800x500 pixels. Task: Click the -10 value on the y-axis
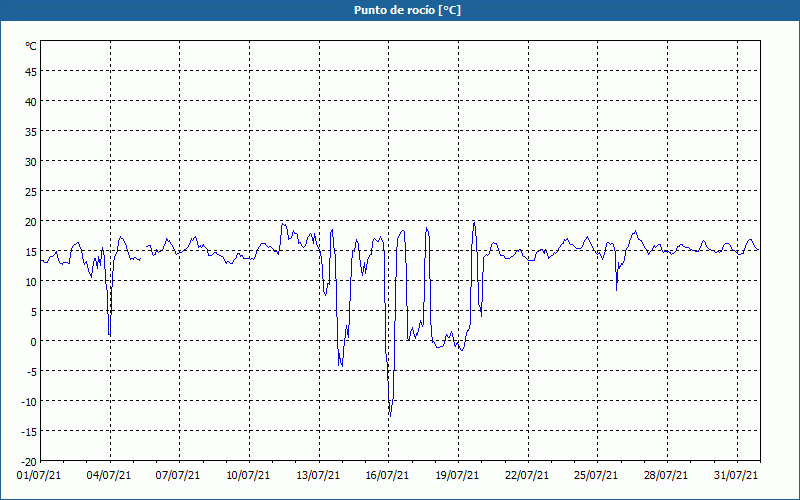tap(29, 402)
